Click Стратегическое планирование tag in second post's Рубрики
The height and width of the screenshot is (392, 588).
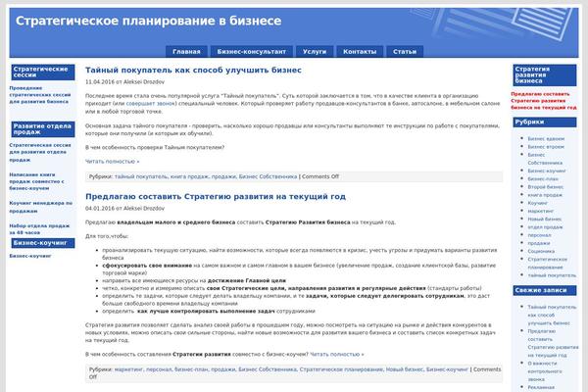point(341,369)
